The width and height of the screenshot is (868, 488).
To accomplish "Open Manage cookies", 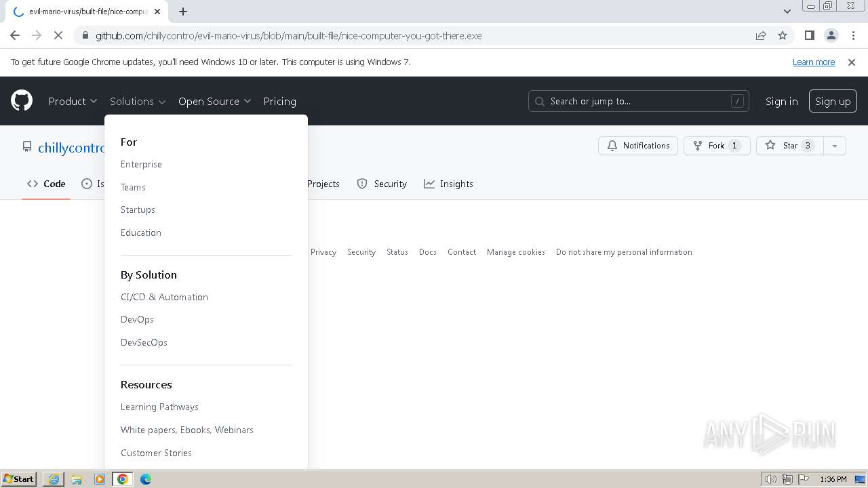I will pyautogui.click(x=516, y=252).
